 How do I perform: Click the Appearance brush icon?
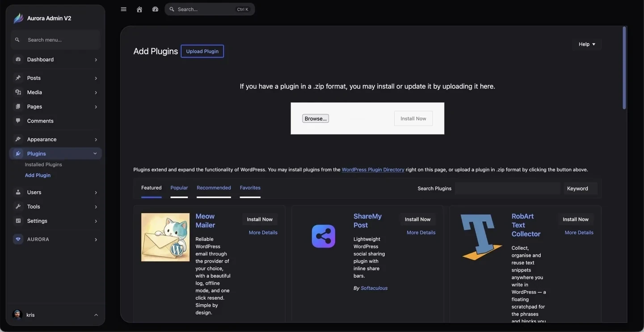tap(18, 139)
